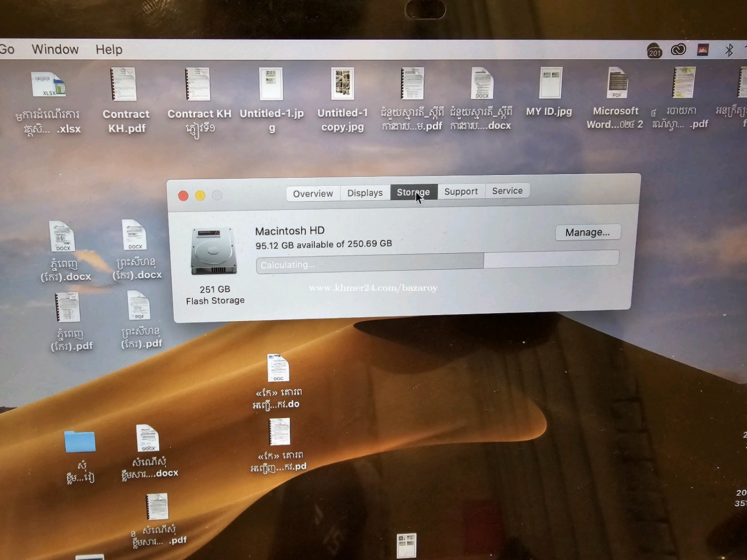The height and width of the screenshot is (560, 747).
Task: Select the second (កែរ).pdf file on desktop
Action: (139, 306)
